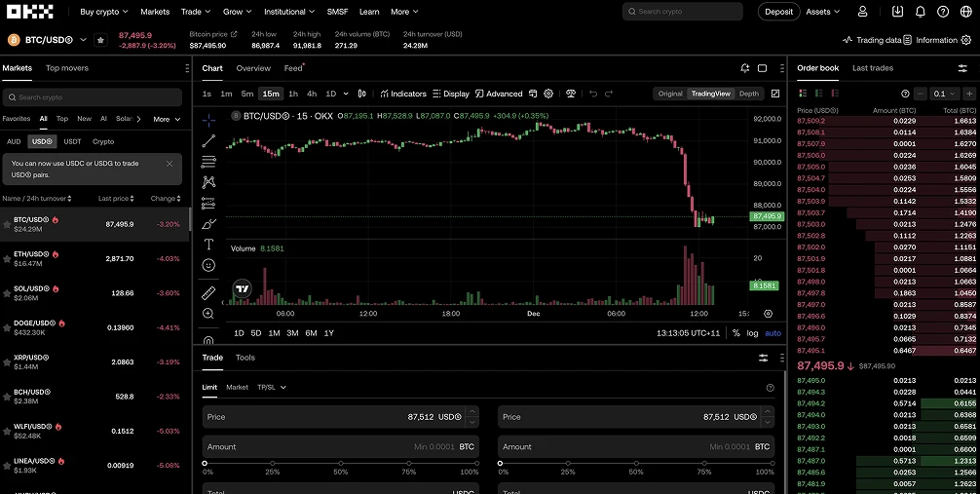Select the brush drawing tool
Viewport: 980px width, 494px height.
[x=208, y=224]
